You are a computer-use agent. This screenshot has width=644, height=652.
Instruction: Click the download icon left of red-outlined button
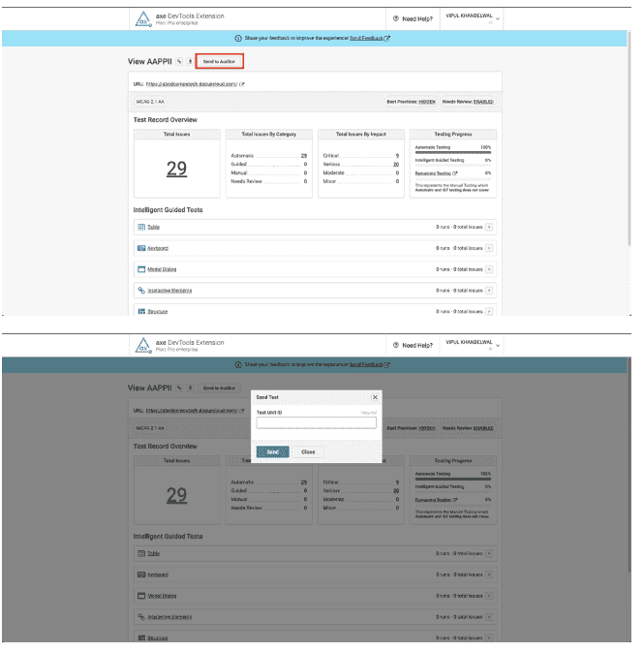[x=190, y=61]
